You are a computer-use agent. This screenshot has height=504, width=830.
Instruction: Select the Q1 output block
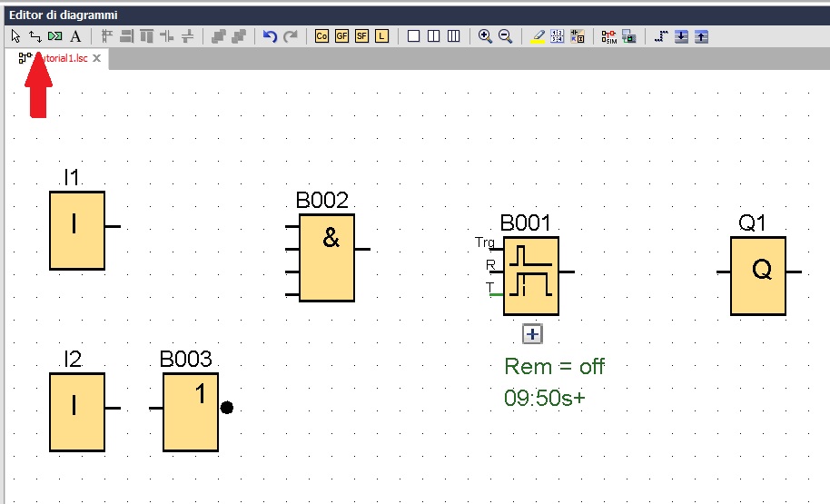758,276
